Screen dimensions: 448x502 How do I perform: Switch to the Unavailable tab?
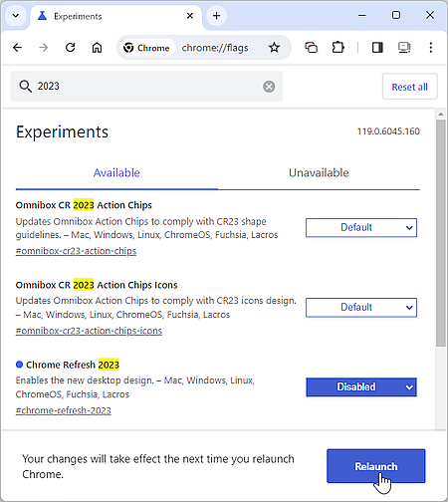click(319, 173)
